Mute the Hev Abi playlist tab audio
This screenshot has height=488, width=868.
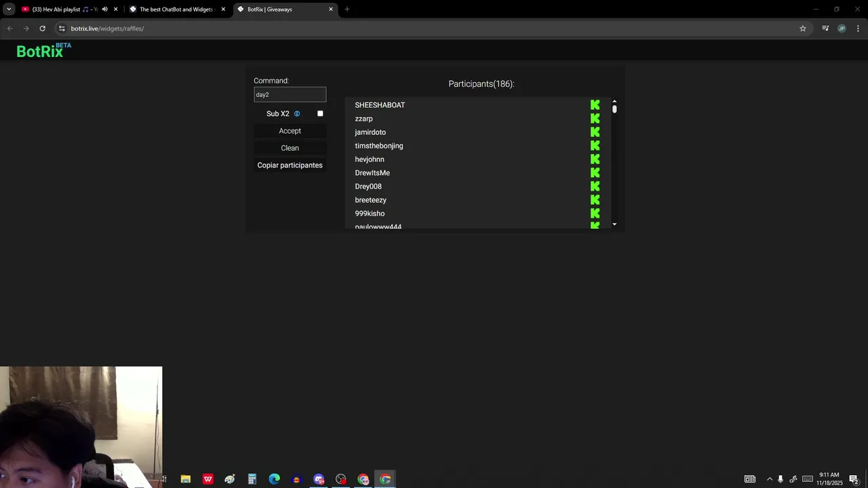point(104,9)
